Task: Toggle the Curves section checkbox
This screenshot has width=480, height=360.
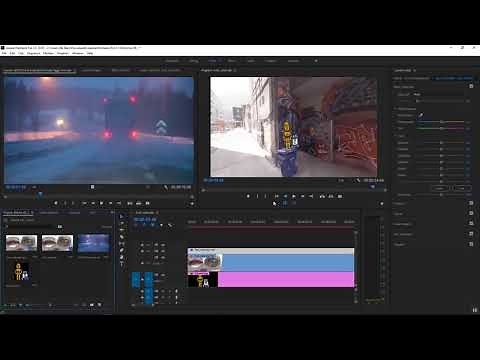Action: [471, 213]
